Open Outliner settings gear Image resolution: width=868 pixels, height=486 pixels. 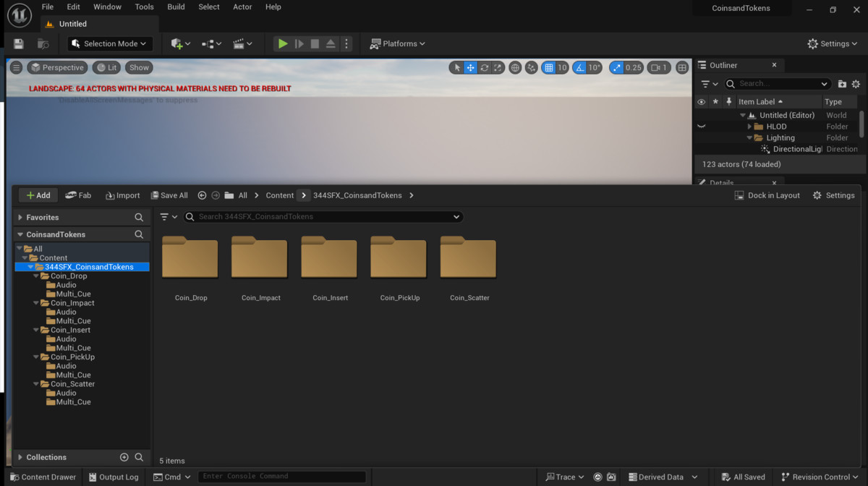tap(856, 84)
